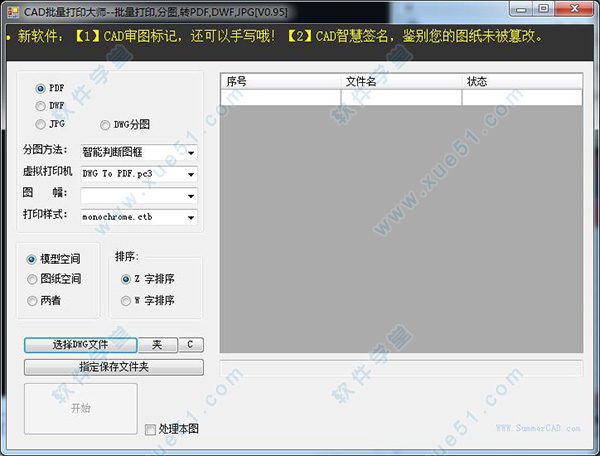Image resolution: width=600 pixels, height=456 pixels.
Task: Click the C clear button
Action: pyautogui.click(x=191, y=345)
